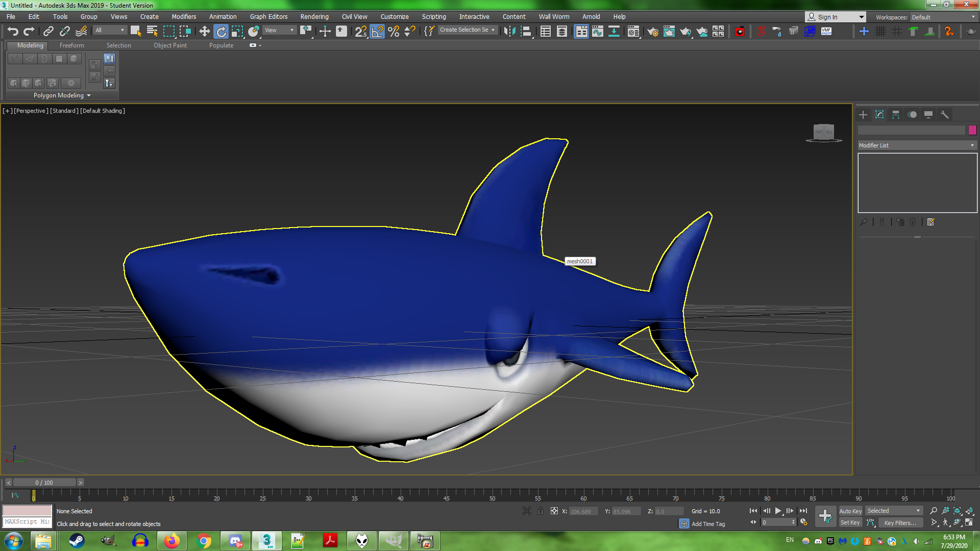Toggle the 2.5 Snaps button
The width and height of the screenshot is (980, 551).
point(361,32)
